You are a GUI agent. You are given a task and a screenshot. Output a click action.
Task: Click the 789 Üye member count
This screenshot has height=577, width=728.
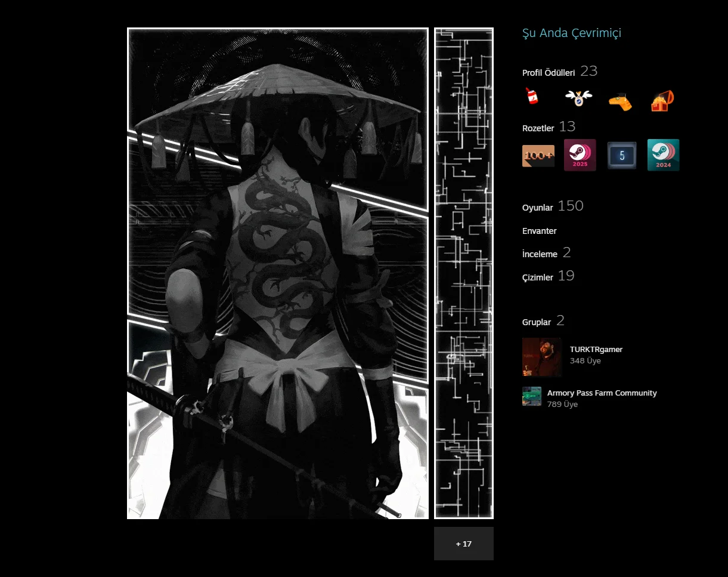tap(563, 405)
